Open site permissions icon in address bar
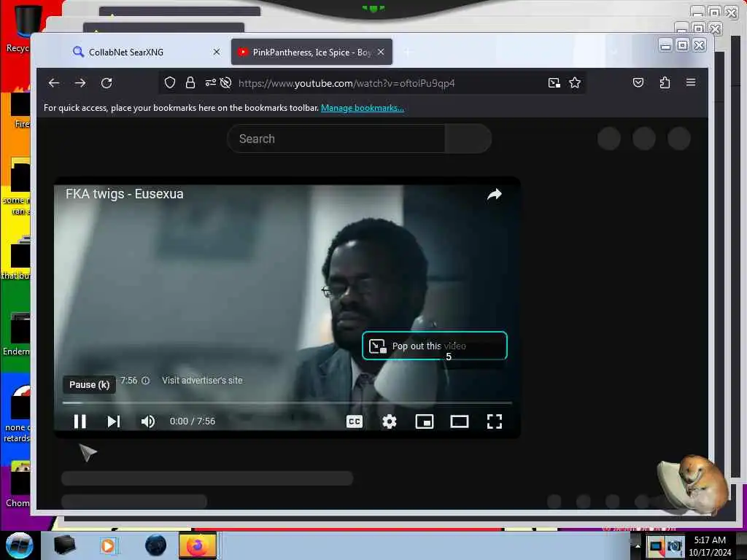Image resolution: width=747 pixels, height=560 pixels. pos(210,83)
